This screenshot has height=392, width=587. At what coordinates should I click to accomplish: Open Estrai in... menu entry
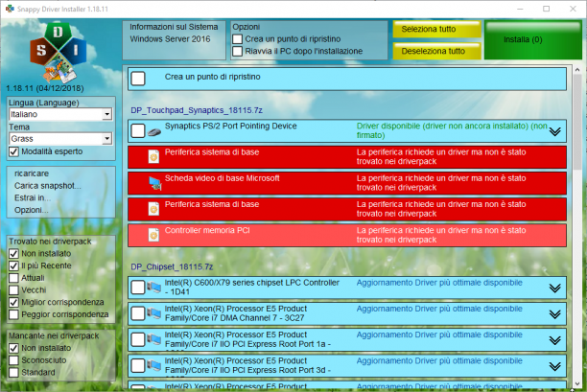click(33, 197)
